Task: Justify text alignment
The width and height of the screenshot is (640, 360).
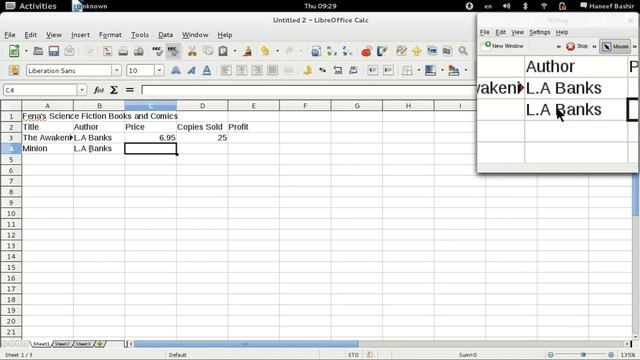Action: pos(273,70)
